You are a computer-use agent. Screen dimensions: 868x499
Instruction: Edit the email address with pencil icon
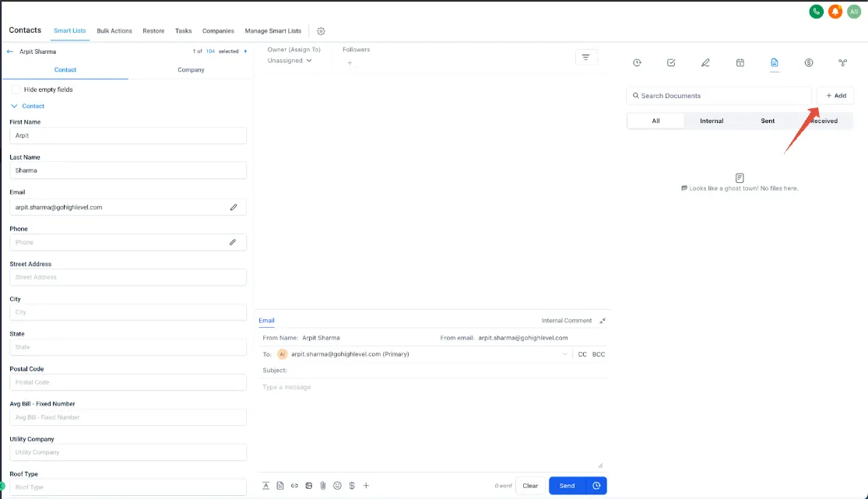pyautogui.click(x=234, y=207)
